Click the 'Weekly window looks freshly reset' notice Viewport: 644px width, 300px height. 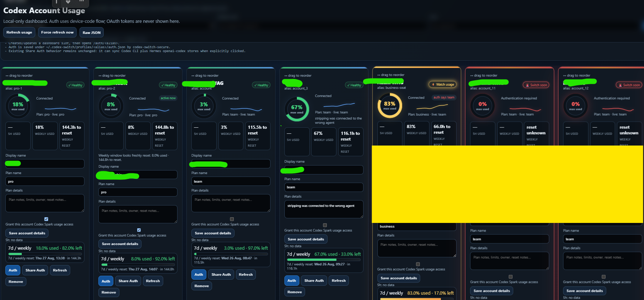click(x=134, y=158)
